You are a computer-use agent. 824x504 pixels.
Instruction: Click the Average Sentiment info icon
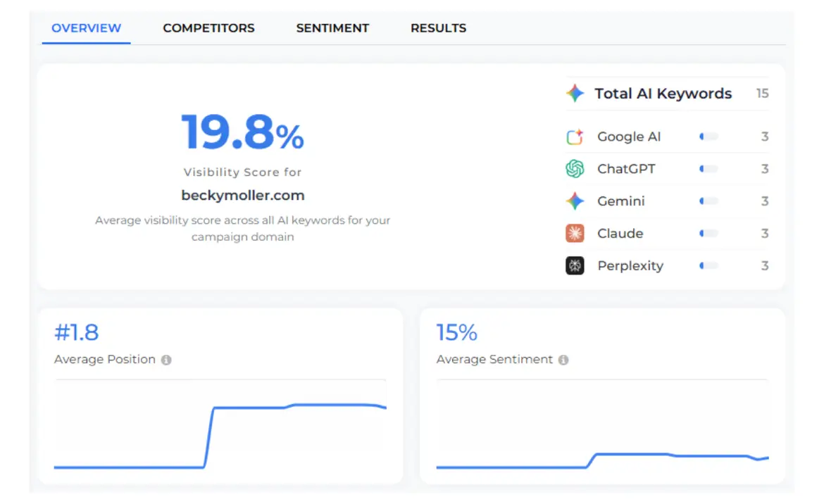[562, 359]
